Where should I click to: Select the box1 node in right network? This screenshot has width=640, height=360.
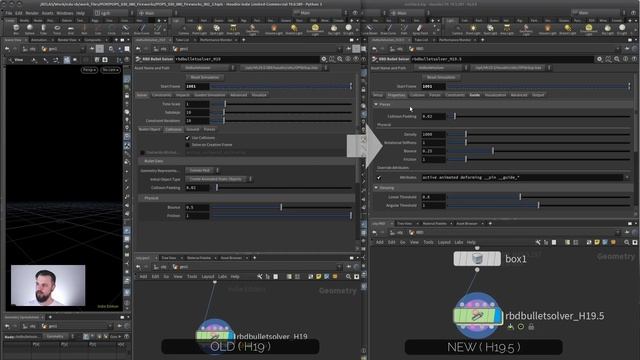(477, 259)
